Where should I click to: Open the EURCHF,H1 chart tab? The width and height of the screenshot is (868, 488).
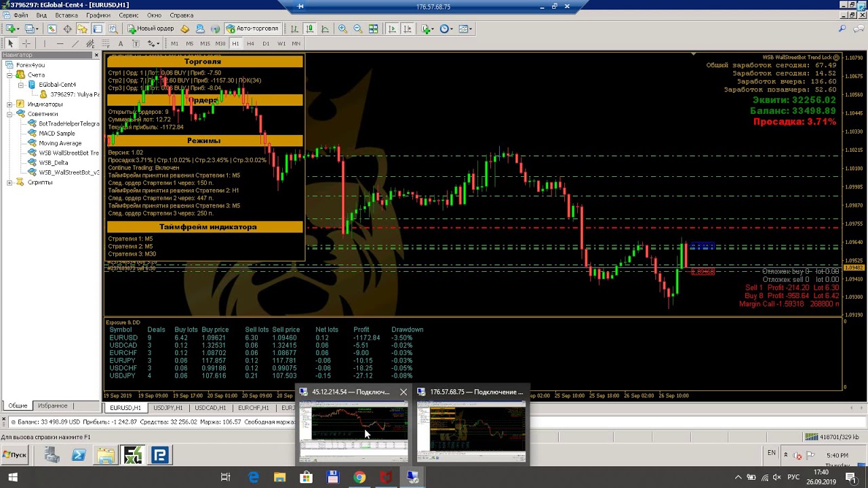(x=253, y=408)
